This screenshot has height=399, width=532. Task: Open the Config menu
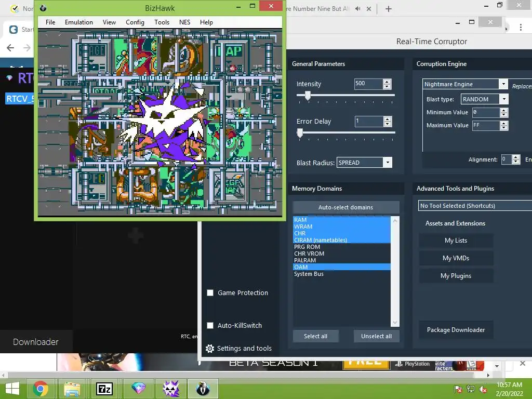[x=135, y=22]
